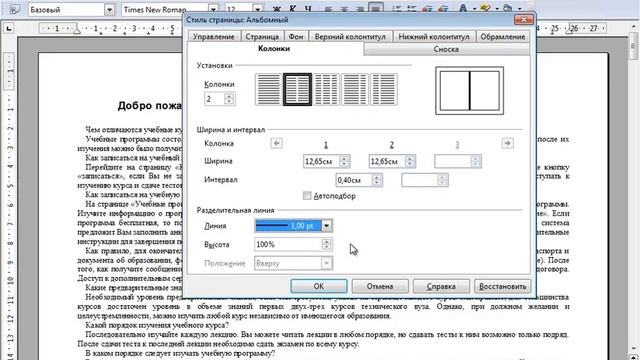Open the Верхний колонтитул tab
Screen dimensions: 640x360
coord(350,36)
